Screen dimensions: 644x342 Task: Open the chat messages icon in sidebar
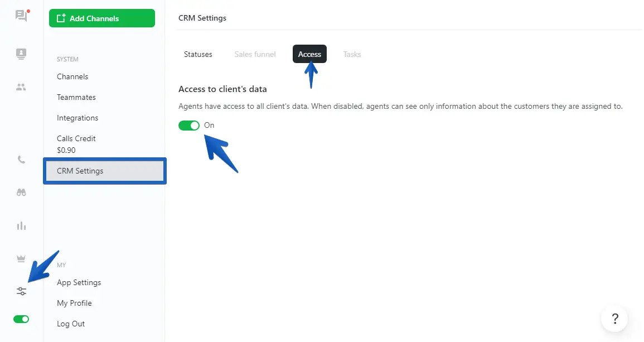[x=21, y=16]
